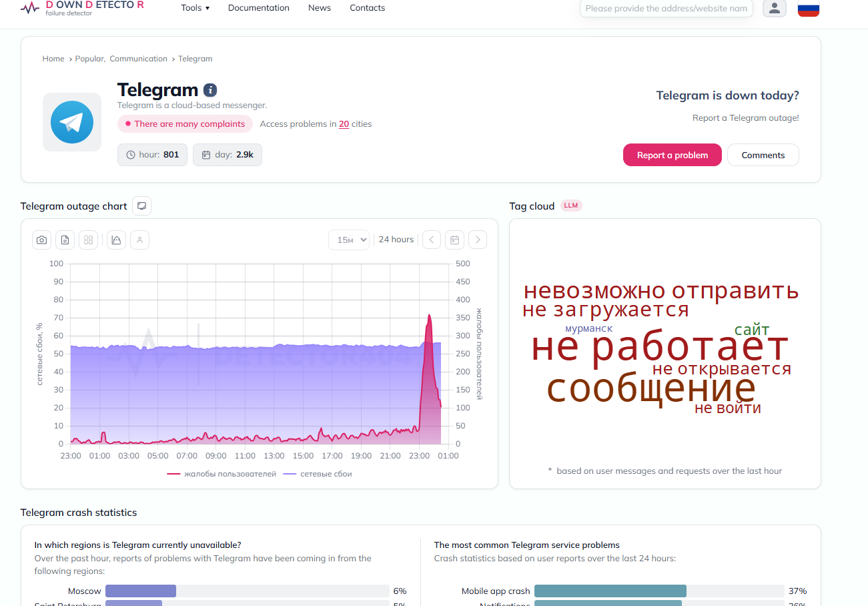Click the Moscow 6% value
The height and width of the screenshot is (606, 868).
click(400, 591)
